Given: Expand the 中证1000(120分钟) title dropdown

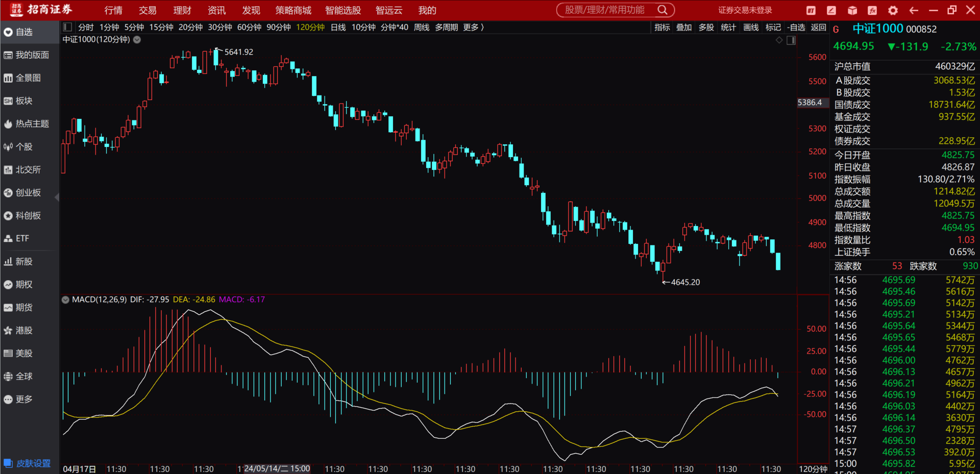Looking at the screenshot, I should click(x=137, y=40).
